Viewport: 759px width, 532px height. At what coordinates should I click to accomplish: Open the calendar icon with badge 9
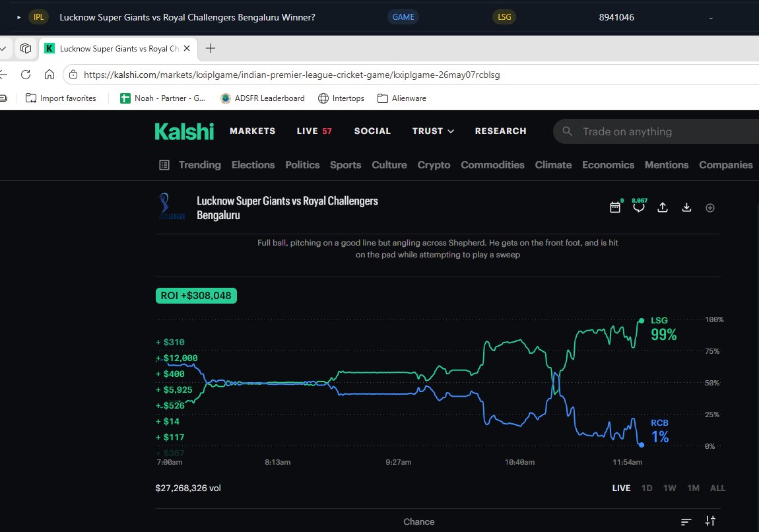point(614,207)
